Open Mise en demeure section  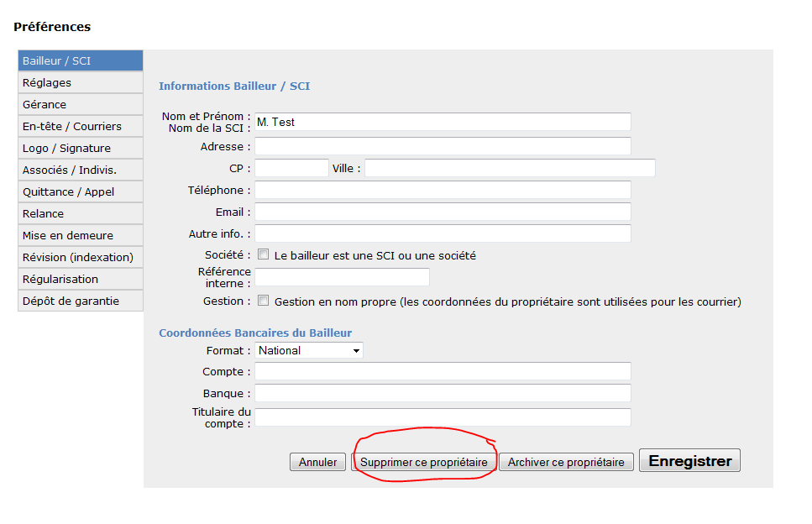click(81, 235)
